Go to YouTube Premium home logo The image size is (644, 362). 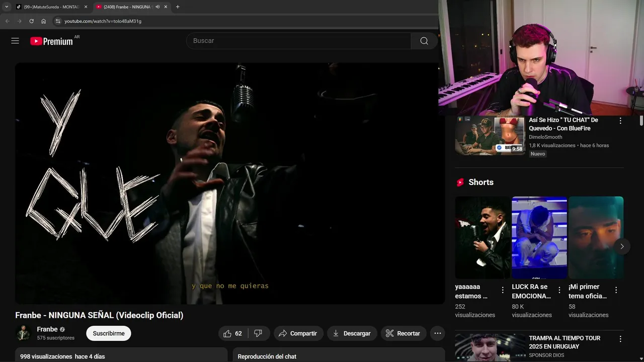coord(51,41)
